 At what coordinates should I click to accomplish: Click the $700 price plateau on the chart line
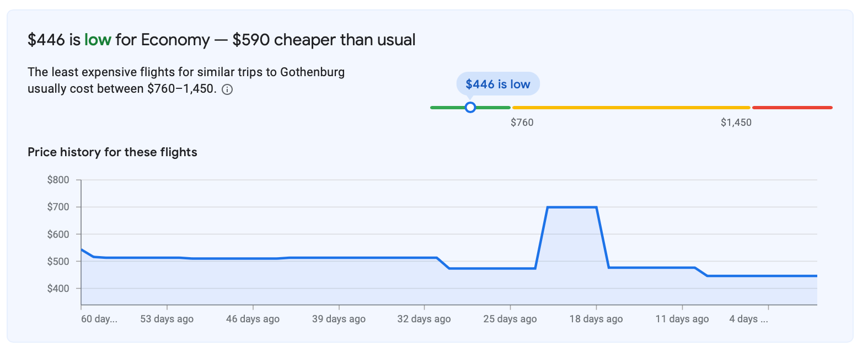572,207
